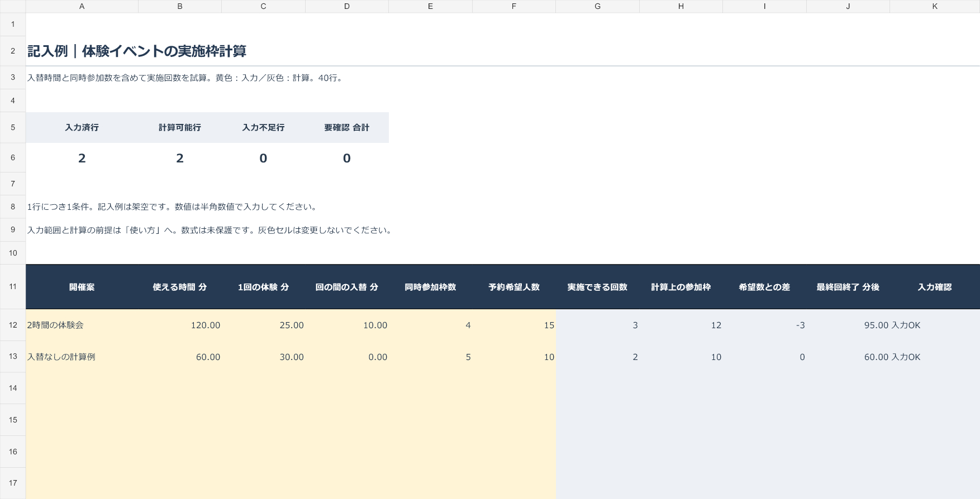Click the 使える時間 分 table header
Viewport: 980px width, 499px height.
pyautogui.click(x=179, y=287)
